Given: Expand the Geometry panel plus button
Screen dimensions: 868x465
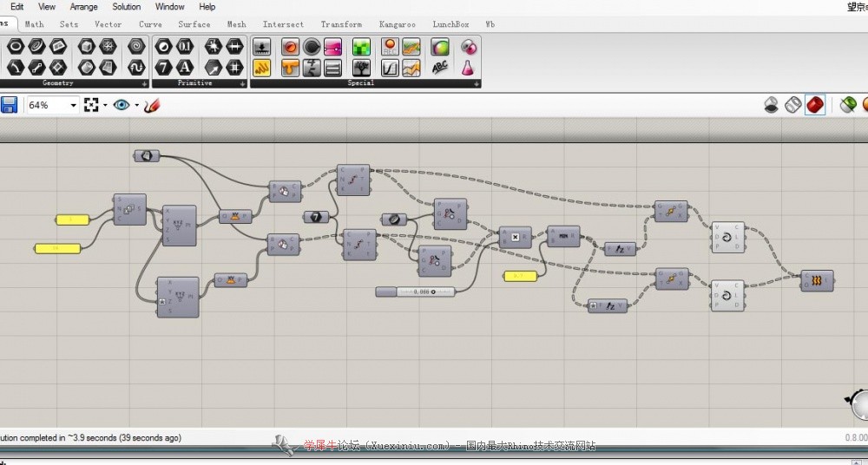Looking at the screenshot, I should tap(144, 83).
